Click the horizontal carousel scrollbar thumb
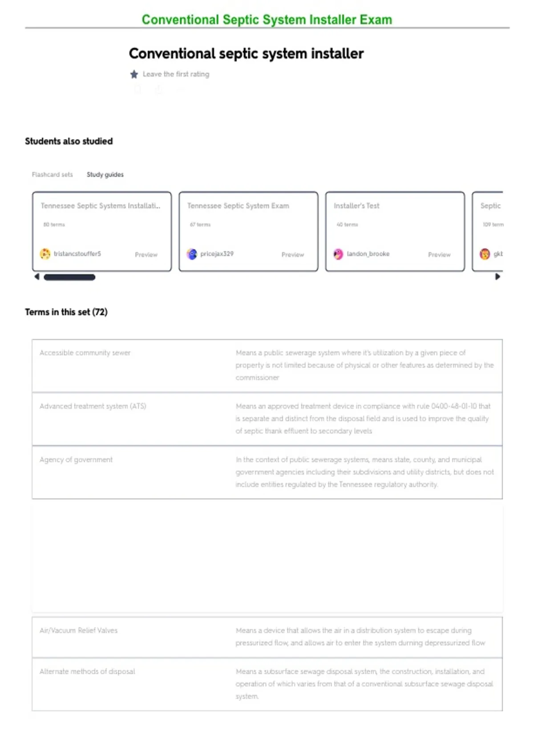 click(x=69, y=277)
